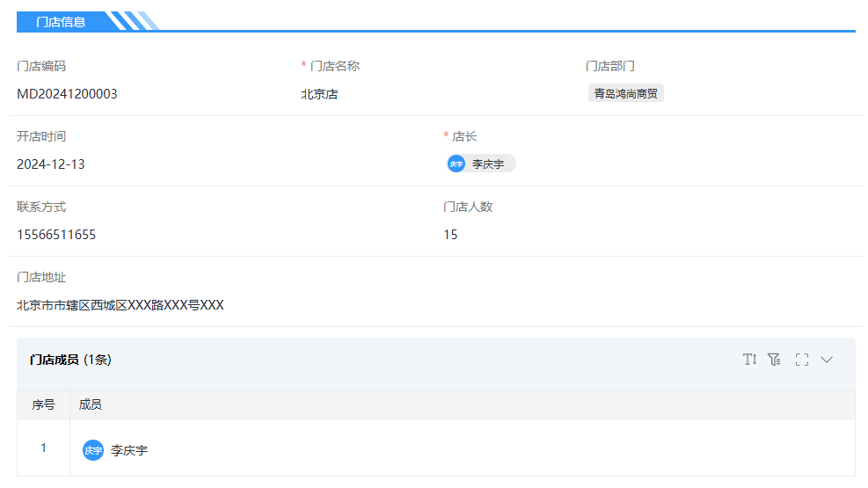Viewport: 868px width, 488px height.
Task: Click the 门店信息 section tab header
Action: coord(61,22)
